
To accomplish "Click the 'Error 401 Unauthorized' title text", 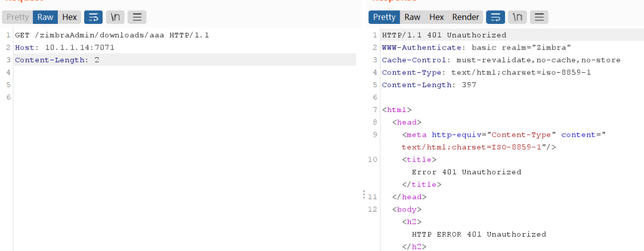I will point(466,172).
